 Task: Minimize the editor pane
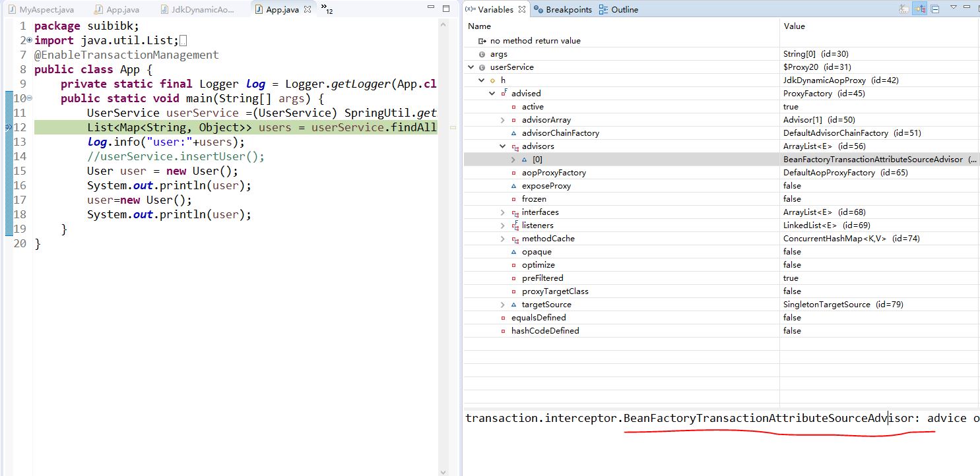click(430, 9)
